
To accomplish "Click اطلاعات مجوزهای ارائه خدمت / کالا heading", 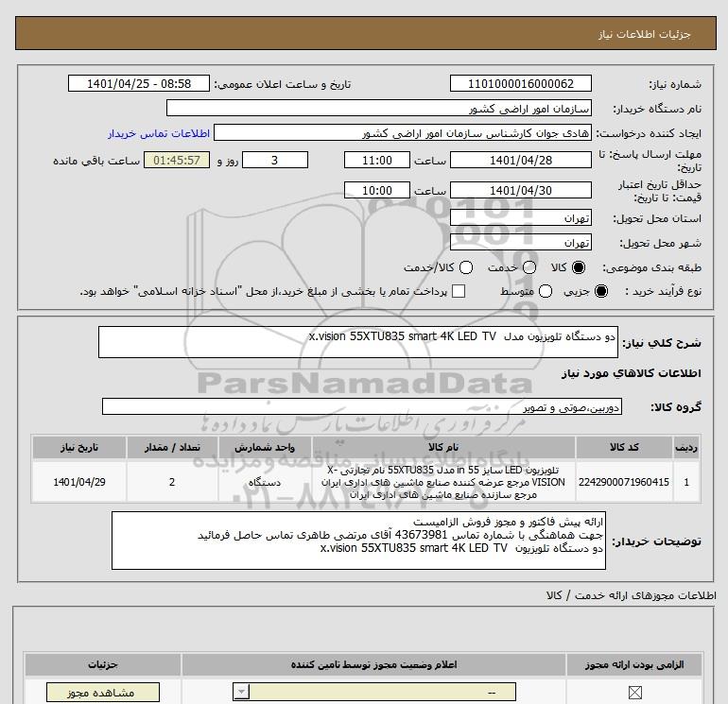I will (x=632, y=595).
